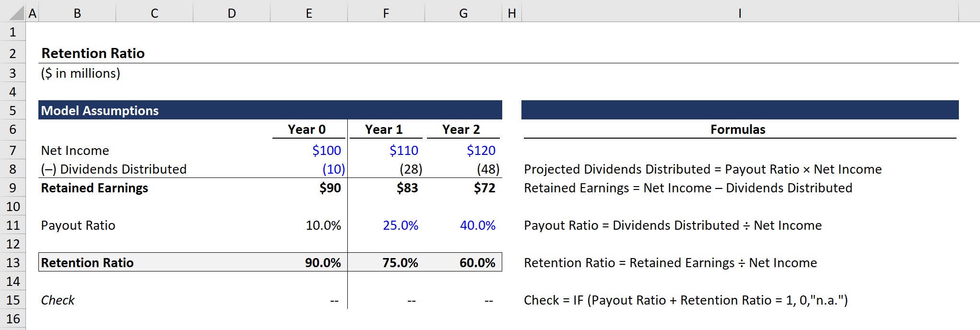Click the Retained Earnings label in column B

click(94, 188)
